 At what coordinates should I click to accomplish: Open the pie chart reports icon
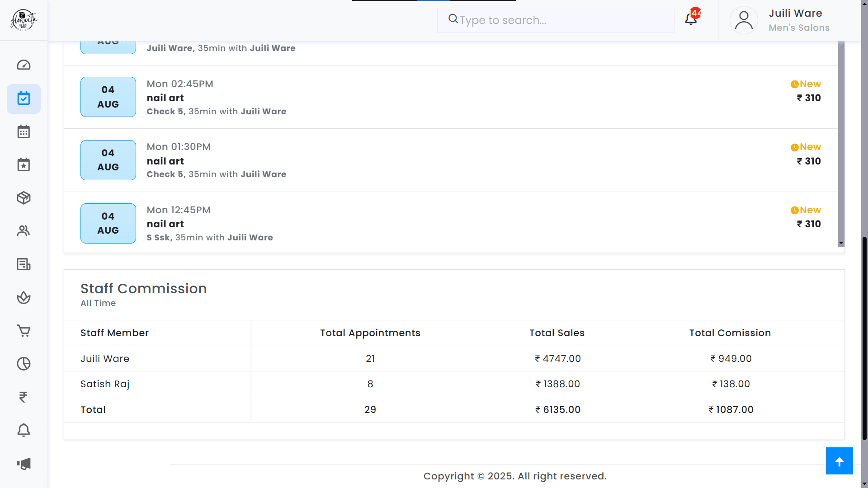24,364
